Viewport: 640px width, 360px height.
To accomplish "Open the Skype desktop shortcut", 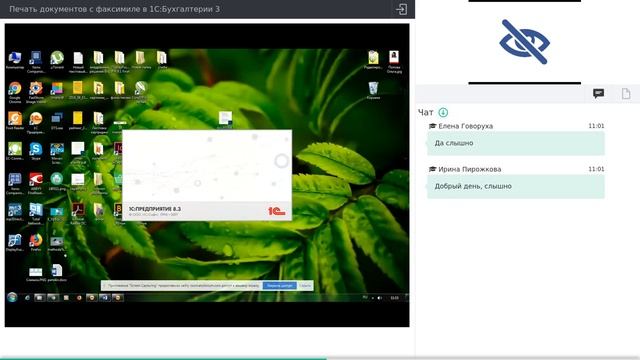I will [x=36, y=151].
